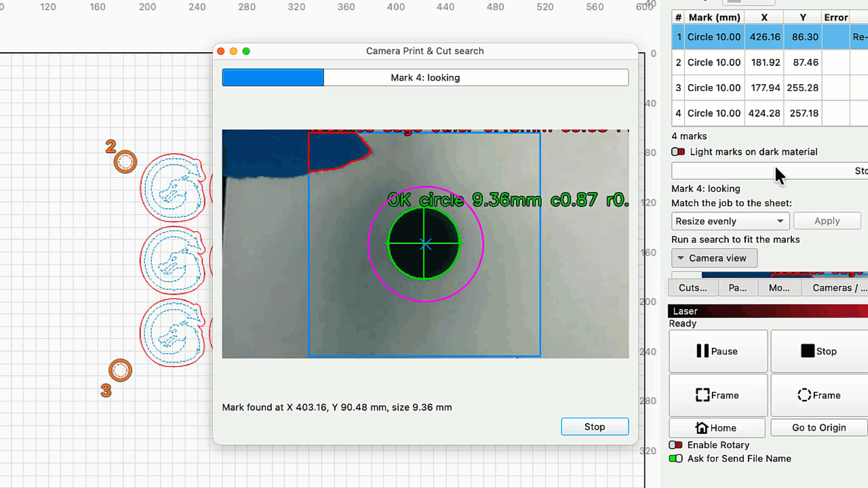The image size is (868, 488).
Task: Switch to the Cameras tab
Action: pos(835,288)
